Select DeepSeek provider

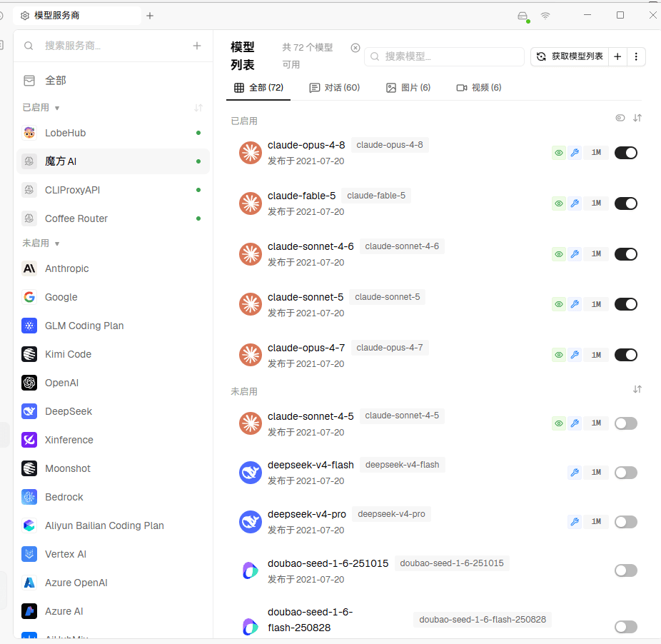coord(113,412)
